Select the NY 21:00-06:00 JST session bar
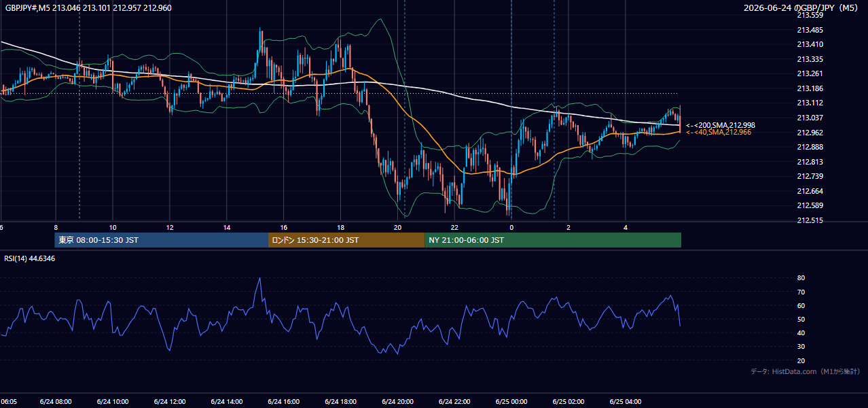This screenshot has height=408, width=868. pyautogui.click(x=553, y=240)
